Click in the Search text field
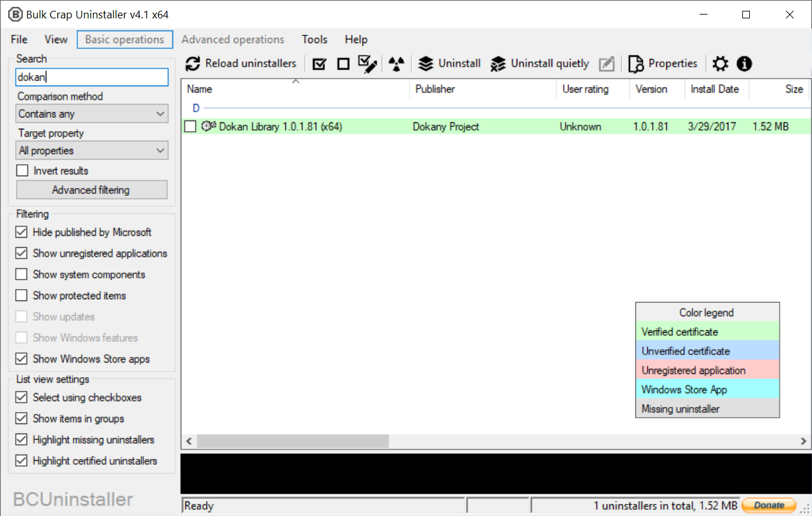 (x=92, y=77)
